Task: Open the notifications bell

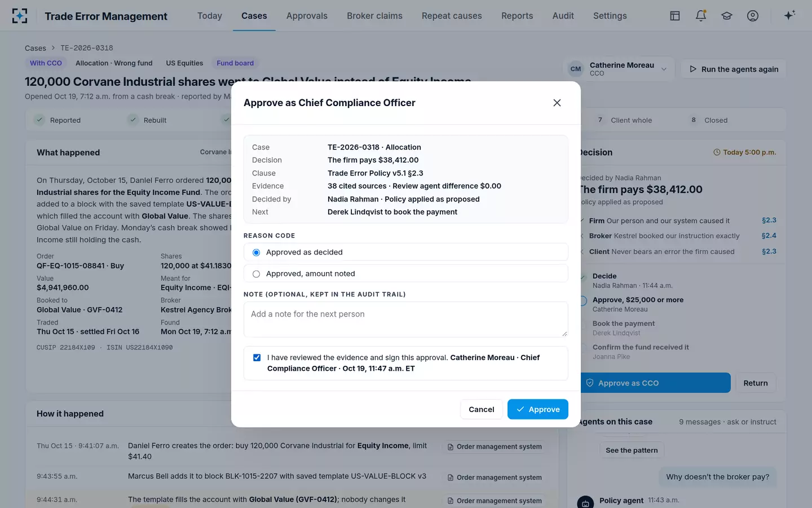Action: coord(701,16)
